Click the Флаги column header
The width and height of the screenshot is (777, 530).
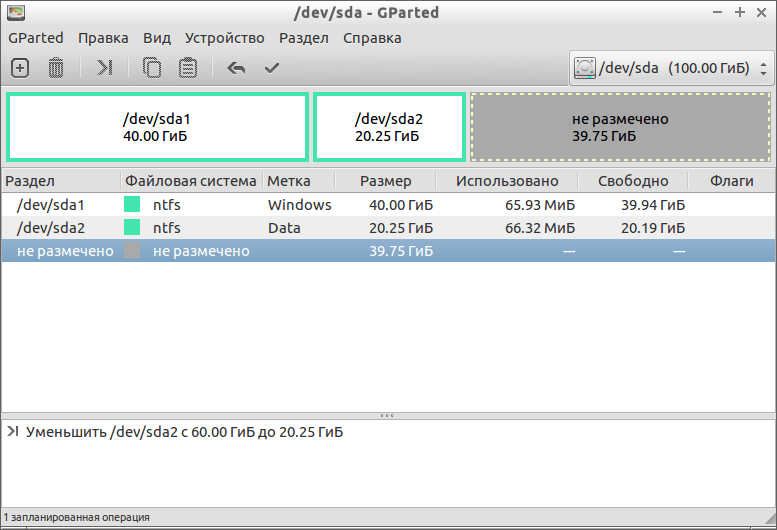[x=731, y=181]
